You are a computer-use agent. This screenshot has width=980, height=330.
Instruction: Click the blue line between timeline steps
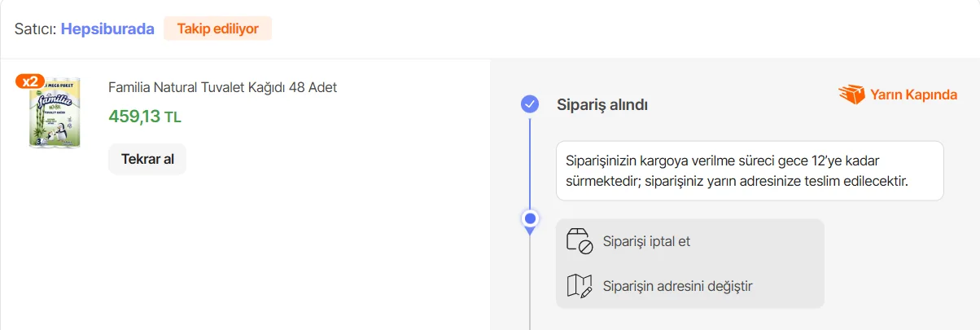coord(530,163)
